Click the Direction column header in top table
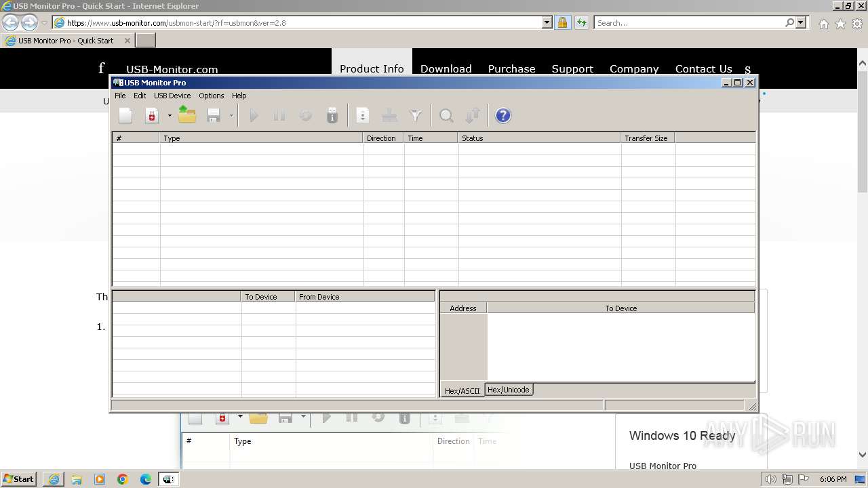 click(384, 138)
